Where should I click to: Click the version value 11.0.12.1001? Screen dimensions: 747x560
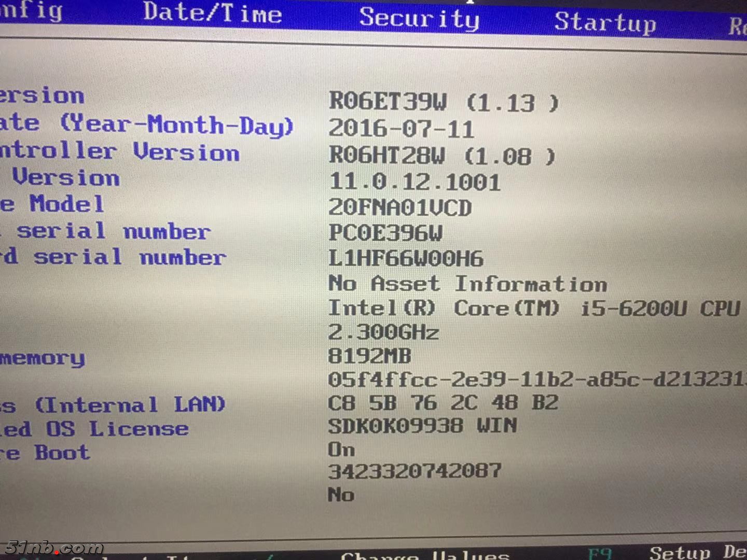click(x=415, y=181)
